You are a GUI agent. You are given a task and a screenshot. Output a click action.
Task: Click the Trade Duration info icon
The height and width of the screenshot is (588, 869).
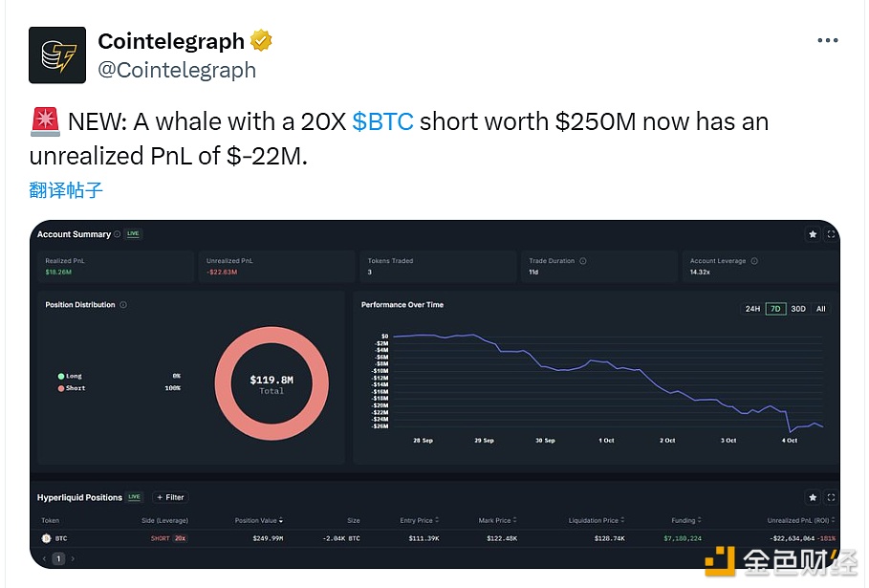point(583,261)
